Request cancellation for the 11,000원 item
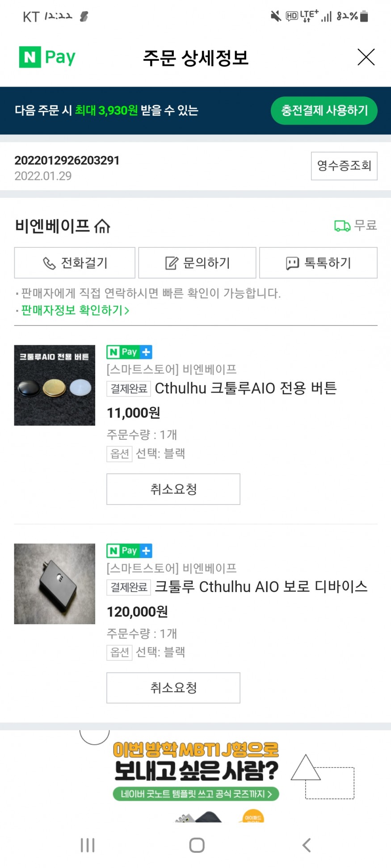The height and width of the screenshot is (868, 391). 173,489
